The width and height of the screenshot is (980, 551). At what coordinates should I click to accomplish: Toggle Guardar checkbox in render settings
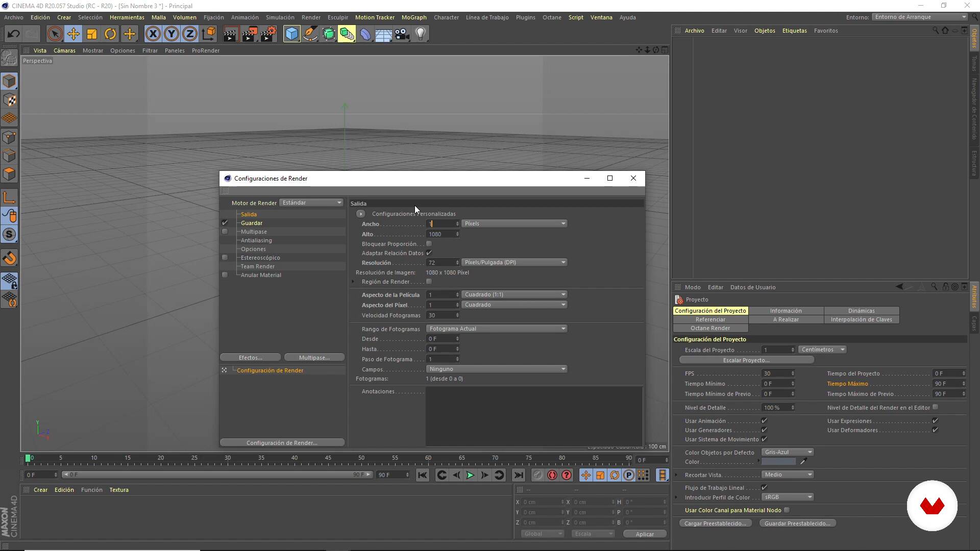click(225, 223)
